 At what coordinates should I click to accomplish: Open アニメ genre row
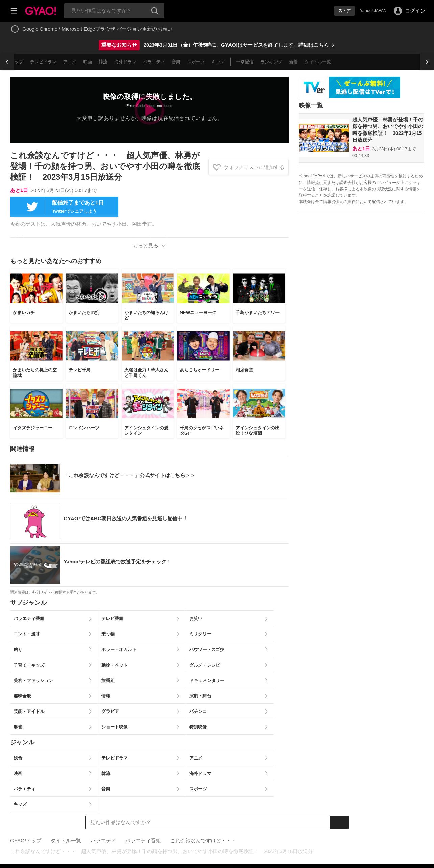230,758
